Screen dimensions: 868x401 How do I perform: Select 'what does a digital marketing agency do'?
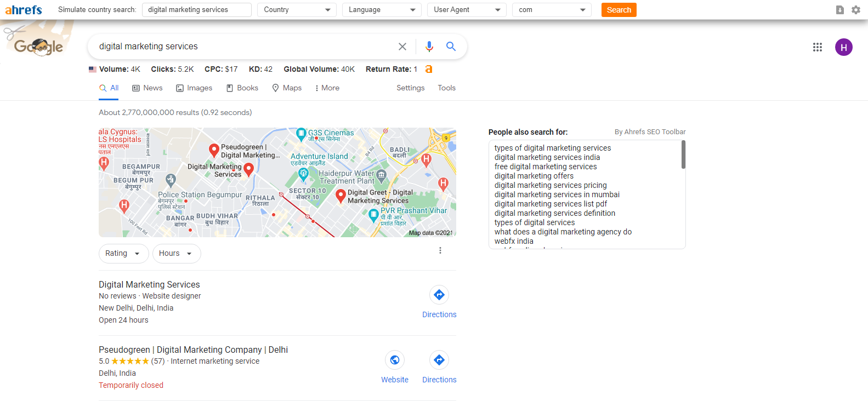[x=563, y=232]
